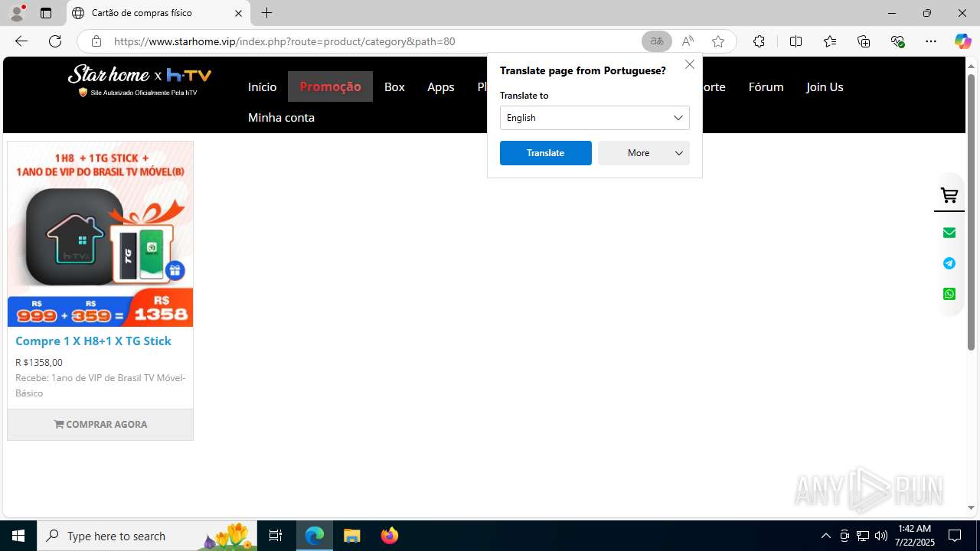This screenshot has height=551, width=980.
Task: Click Microsoft Edge taskbar icon
Action: [315, 536]
